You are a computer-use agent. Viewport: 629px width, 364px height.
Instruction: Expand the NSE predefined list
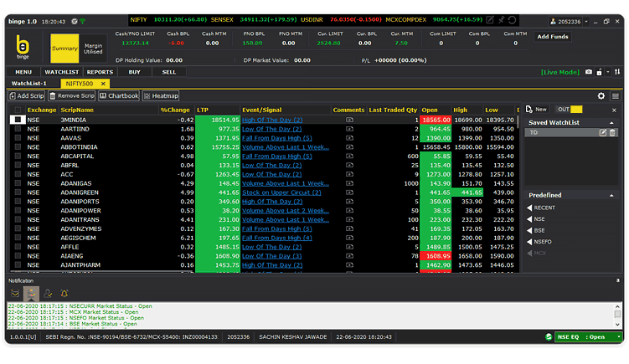point(529,219)
